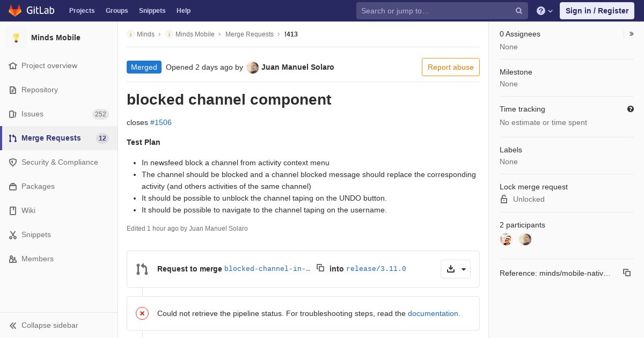This screenshot has width=644, height=338.
Task: Click the Project overview home icon
Action: [x=13, y=65]
